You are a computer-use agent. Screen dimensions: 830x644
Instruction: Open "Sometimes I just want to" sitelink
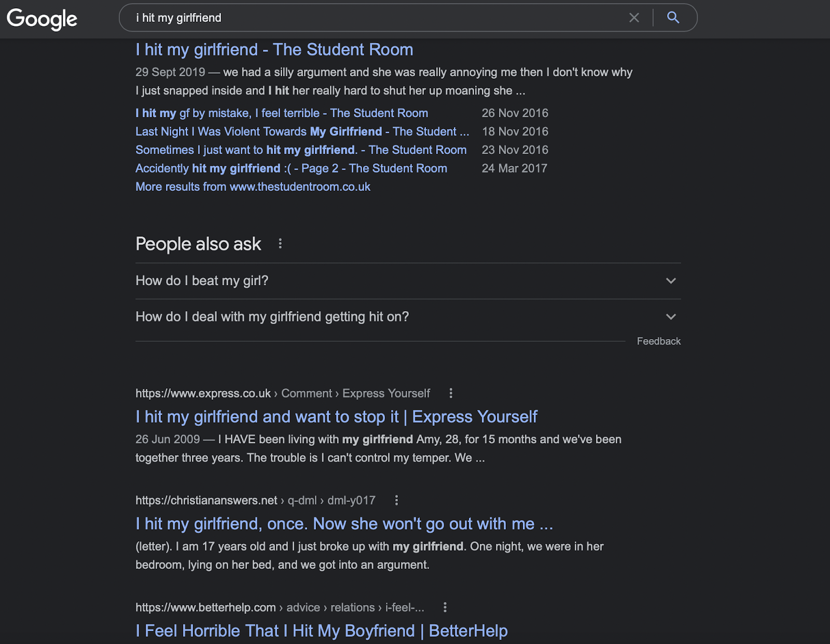coord(301,150)
